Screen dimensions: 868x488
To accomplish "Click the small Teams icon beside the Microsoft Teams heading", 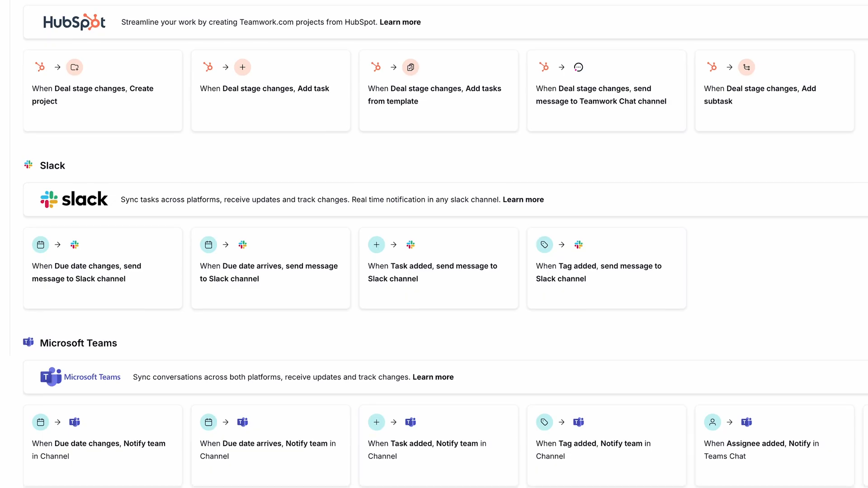I will pos(28,342).
